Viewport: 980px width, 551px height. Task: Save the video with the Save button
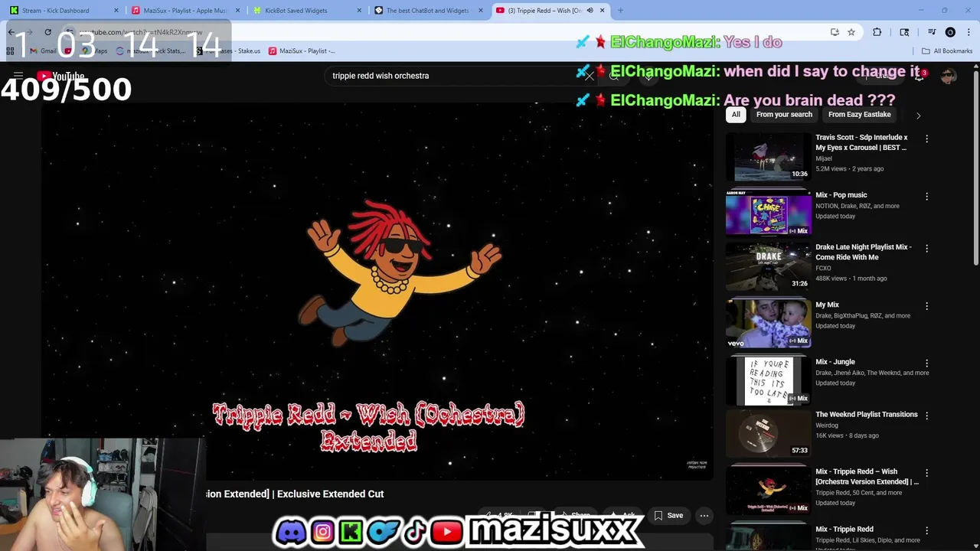coord(668,516)
